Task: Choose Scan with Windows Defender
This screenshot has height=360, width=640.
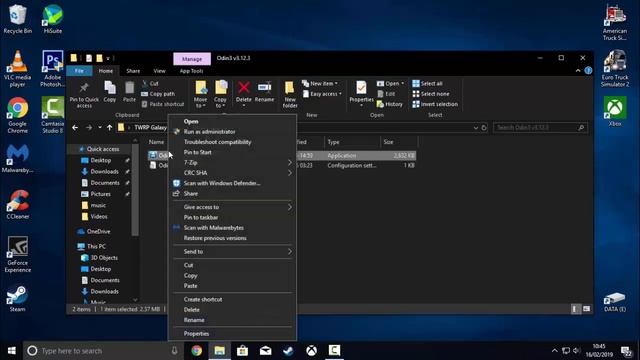Action: [233, 183]
